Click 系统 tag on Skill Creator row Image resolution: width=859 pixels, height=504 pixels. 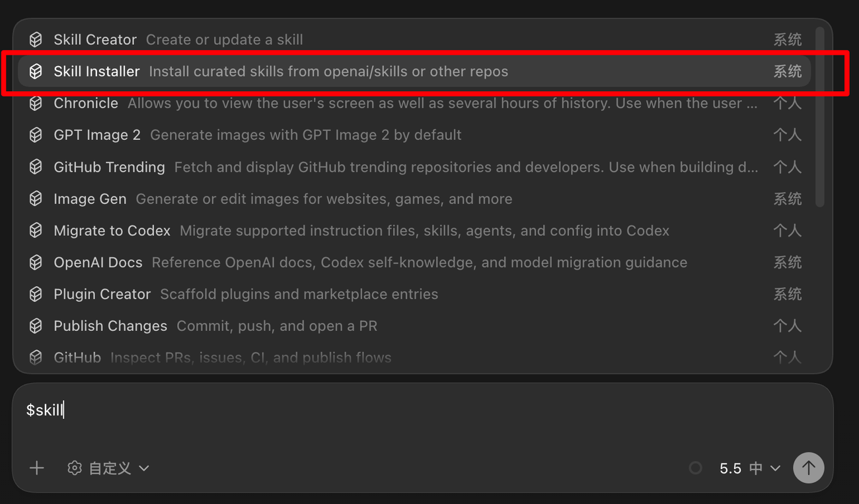click(x=788, y=40)
